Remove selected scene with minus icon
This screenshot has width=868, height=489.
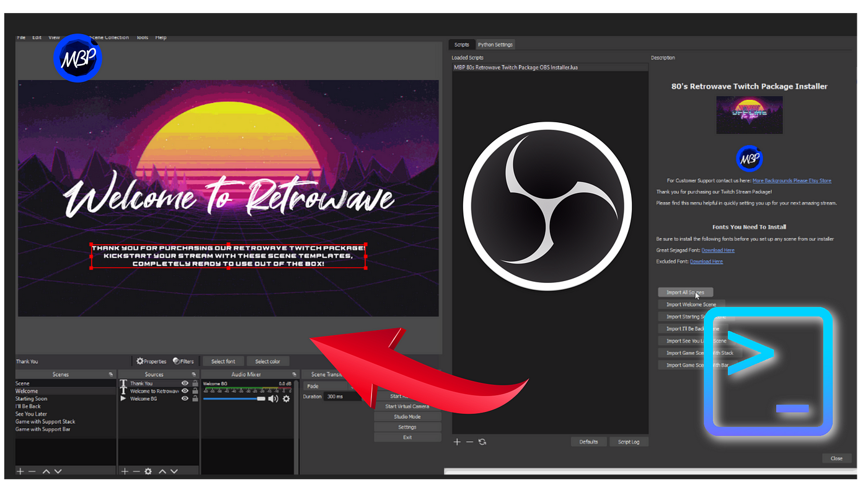click(32, 472)
